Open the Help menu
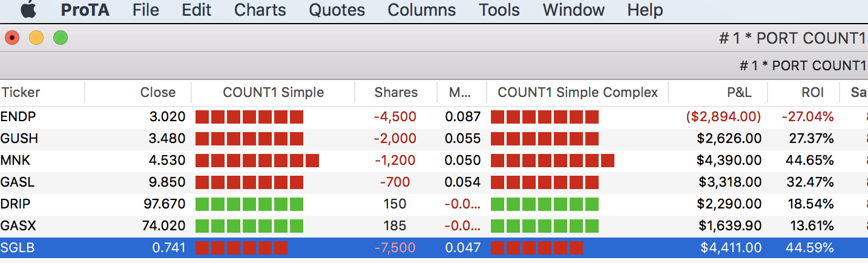Screen dimensions: 868x263 pos(645,10)
